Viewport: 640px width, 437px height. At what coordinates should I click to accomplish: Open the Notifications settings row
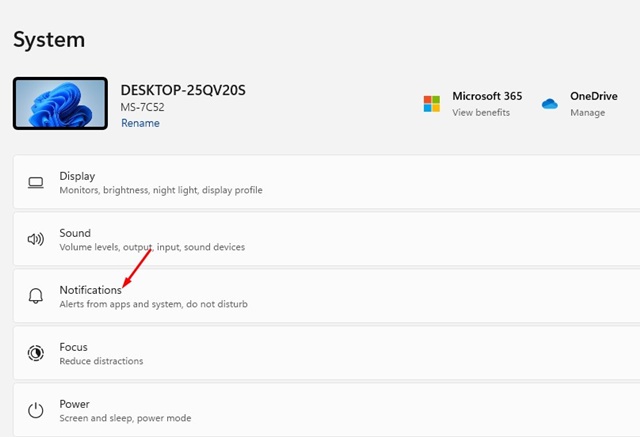tap(327, 296)
